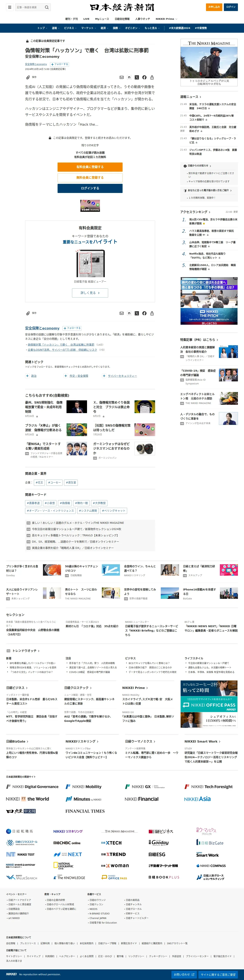
Task: Click the search magnifier icon
Action: [x=46, y=7]
